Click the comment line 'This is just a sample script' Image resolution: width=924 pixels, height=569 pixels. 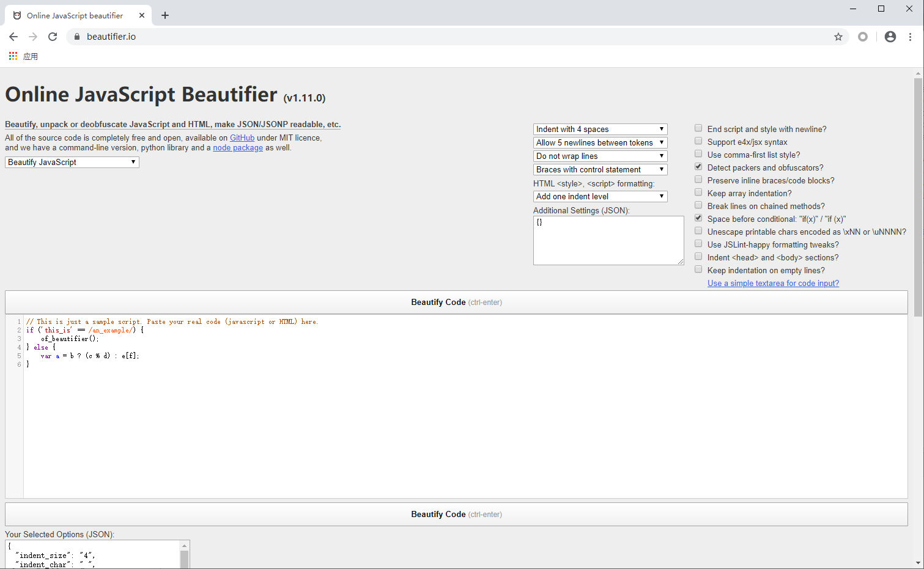pyautogui.click(x=172, y=321)
